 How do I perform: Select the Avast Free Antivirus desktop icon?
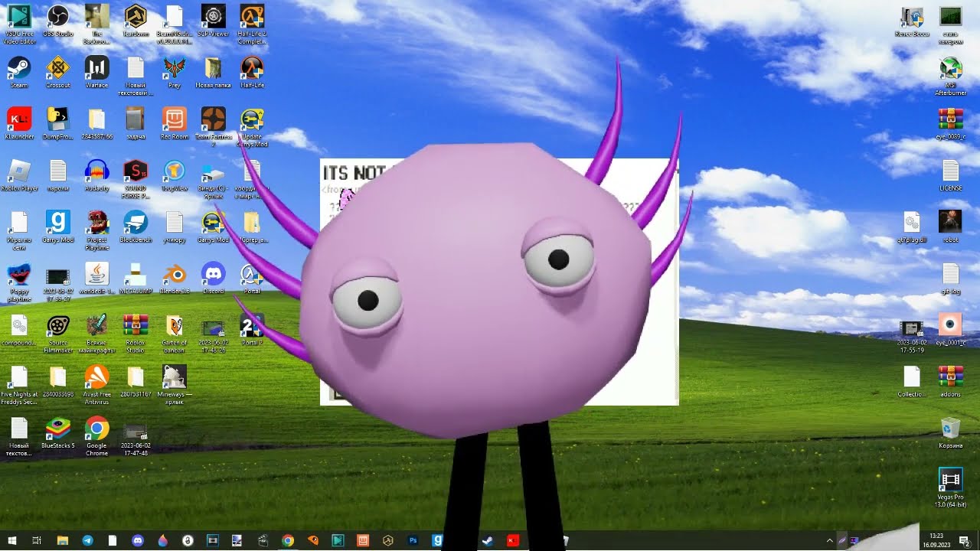[96, 385]
